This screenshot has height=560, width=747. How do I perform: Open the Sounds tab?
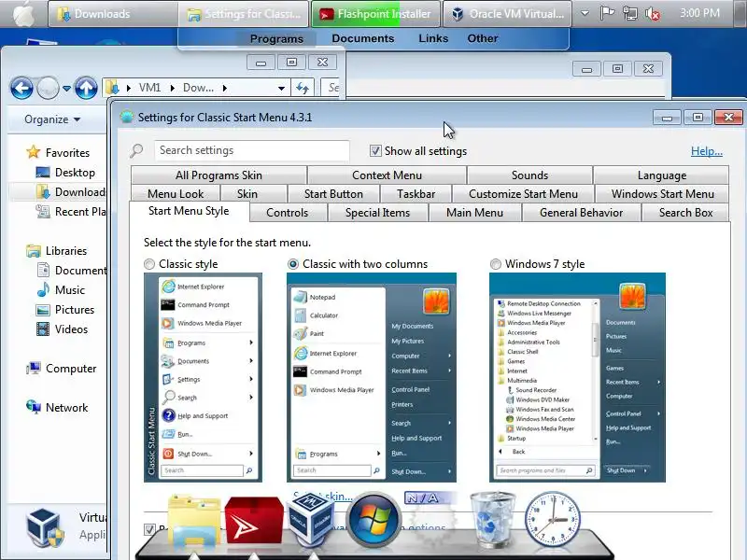click(x=529, y=175)
